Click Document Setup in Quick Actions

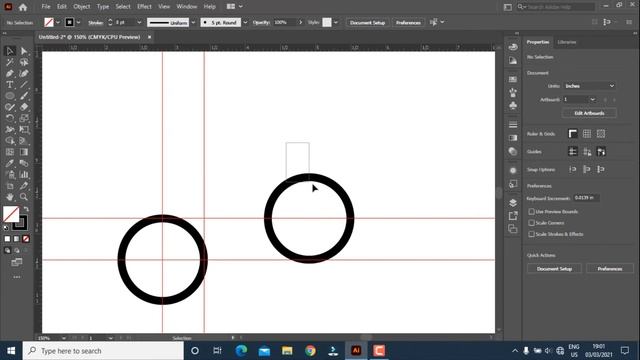pyautogui.click(x=554, y=269)
